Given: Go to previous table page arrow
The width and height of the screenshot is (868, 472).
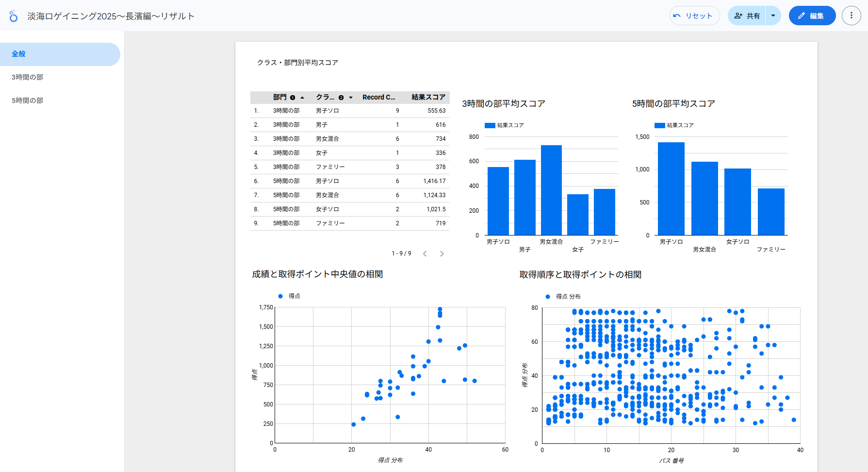Looking at the screenshot, I should [x=425, y=253].
